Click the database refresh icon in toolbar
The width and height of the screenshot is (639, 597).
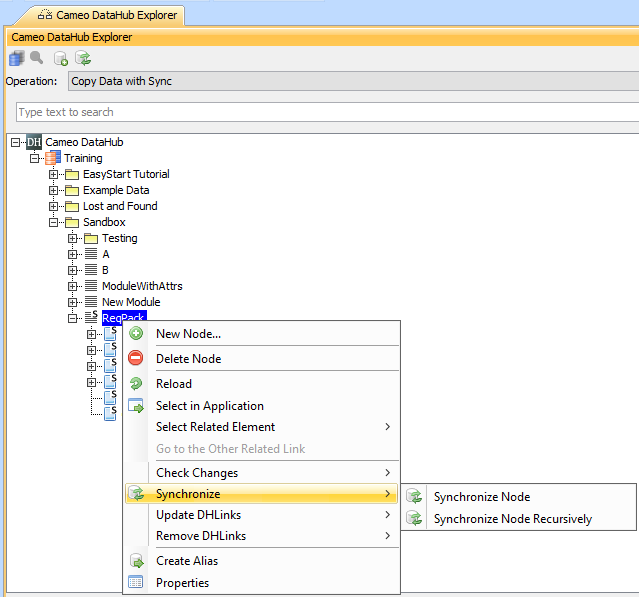coord(83,59)
